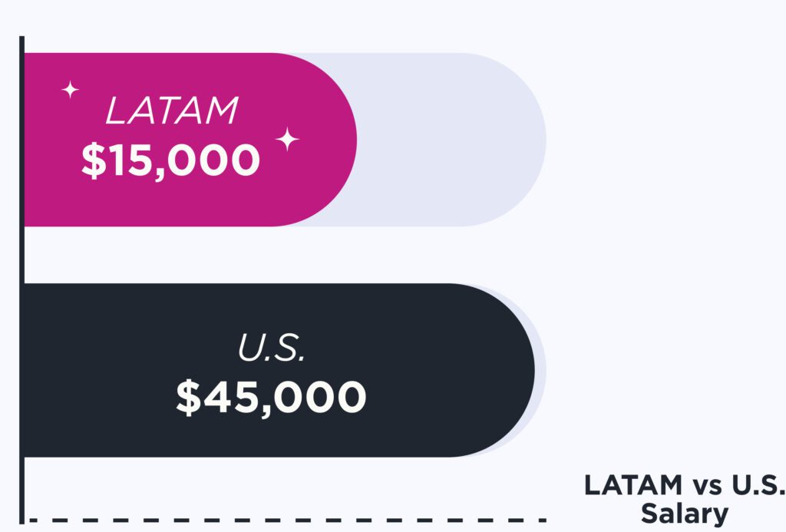Click the large sparkle star beside $15,000
This screenshot has height=532, width=786.
(x=287, y=140)
